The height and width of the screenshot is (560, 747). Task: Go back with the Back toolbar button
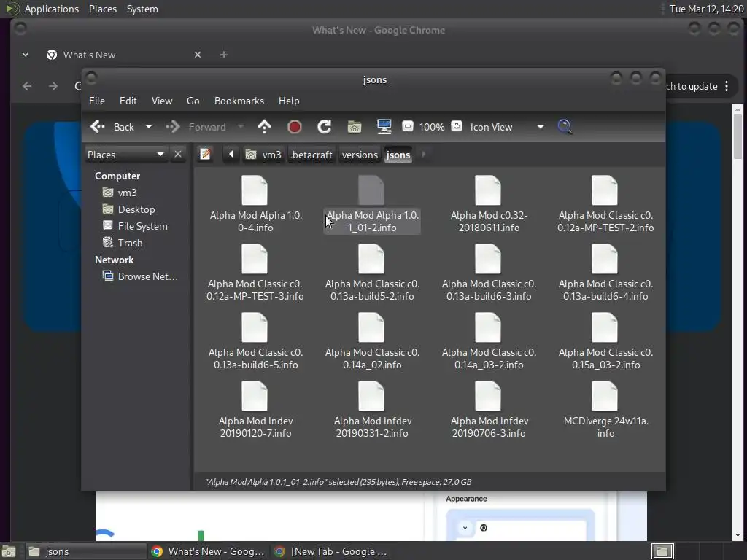pos(112,127)
